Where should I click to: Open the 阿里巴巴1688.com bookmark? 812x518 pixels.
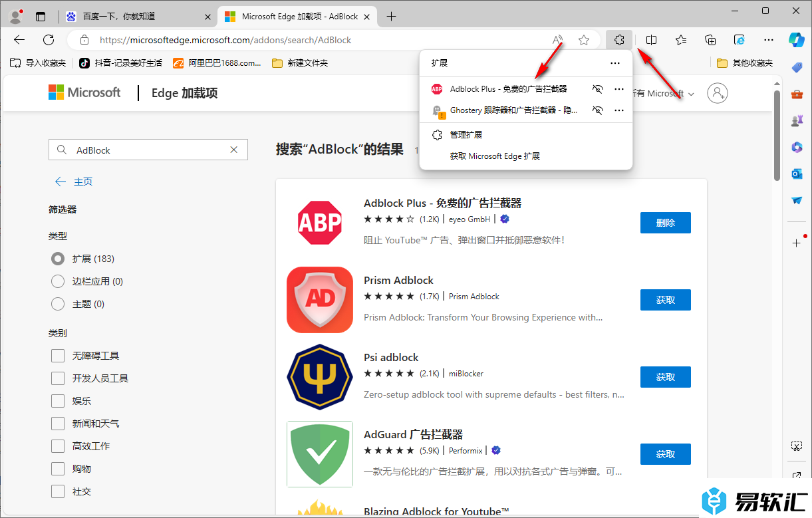tap(217, 63)
